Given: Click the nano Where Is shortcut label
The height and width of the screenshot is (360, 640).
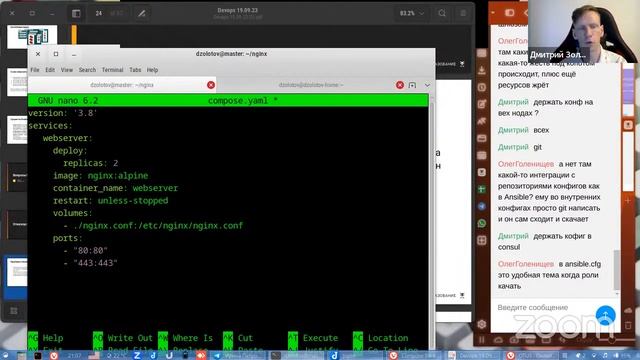Looking at the screenshot, I should click(192, 338).
